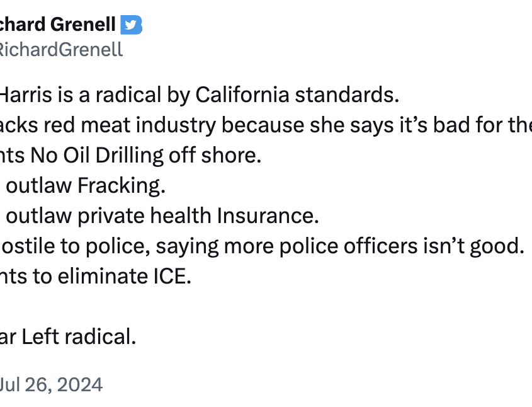Click the Jul 26, 2024 timestamp

coord(51,384)
